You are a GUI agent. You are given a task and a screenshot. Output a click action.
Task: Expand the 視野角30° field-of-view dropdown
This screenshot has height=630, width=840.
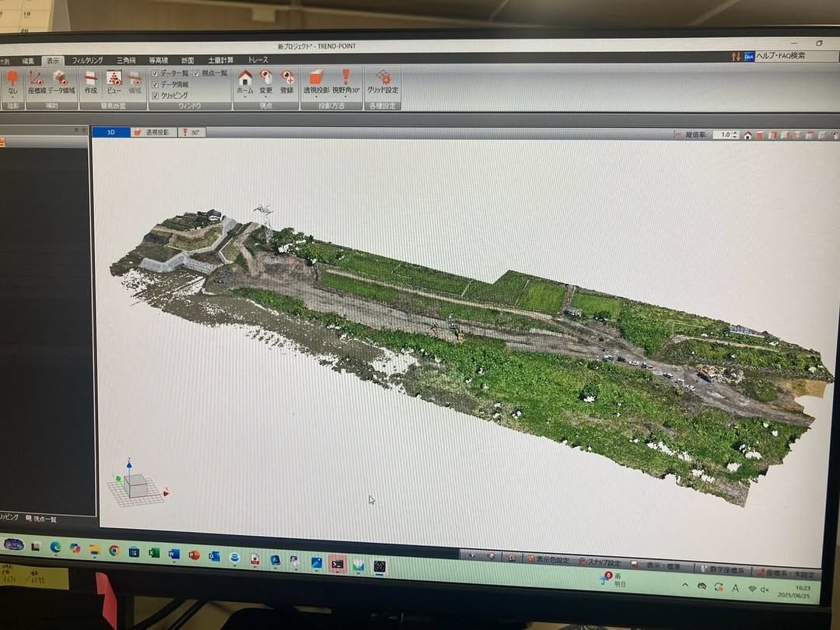[345, 96]
